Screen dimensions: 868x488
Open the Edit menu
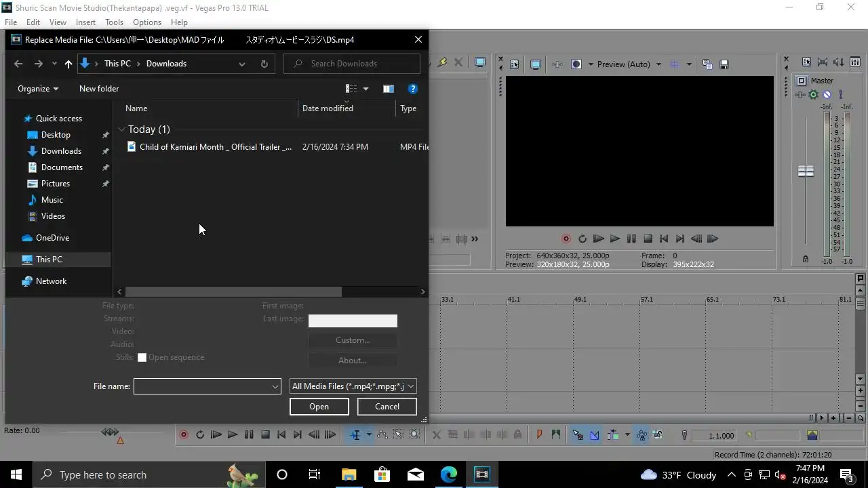tap(33, 22)
